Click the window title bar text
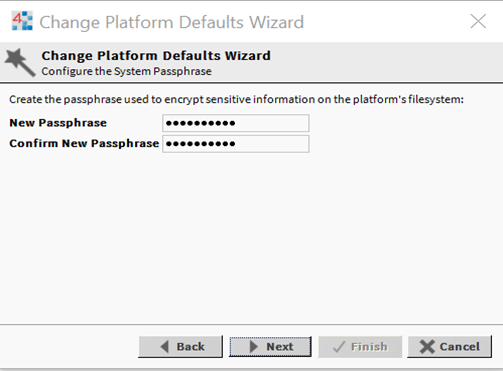The width and height of the screenshot is (503, 371). coord(172,22)
